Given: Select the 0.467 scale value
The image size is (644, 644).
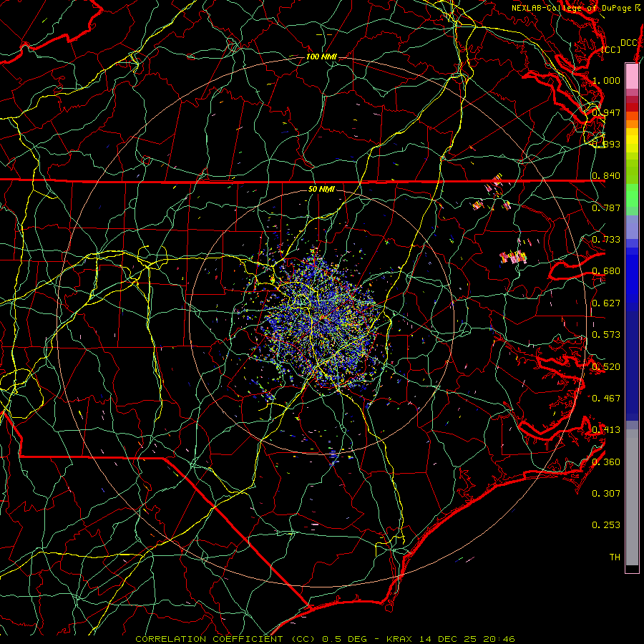Looking at the screenshot, I should [606, 398].
